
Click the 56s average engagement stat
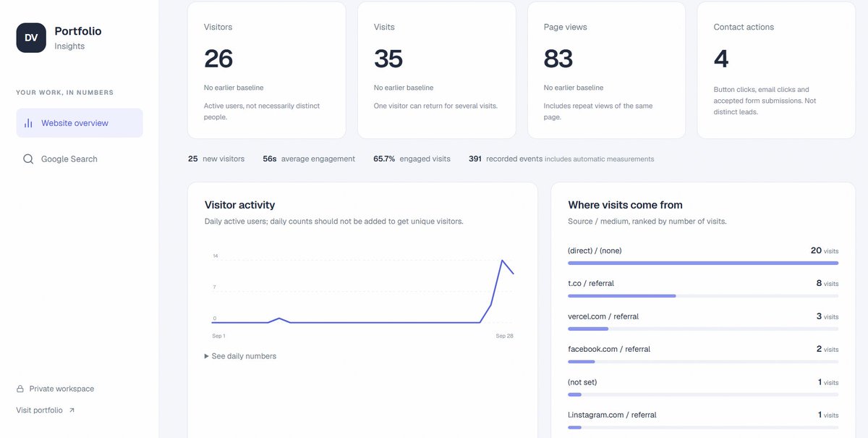[x=309, y=159]
